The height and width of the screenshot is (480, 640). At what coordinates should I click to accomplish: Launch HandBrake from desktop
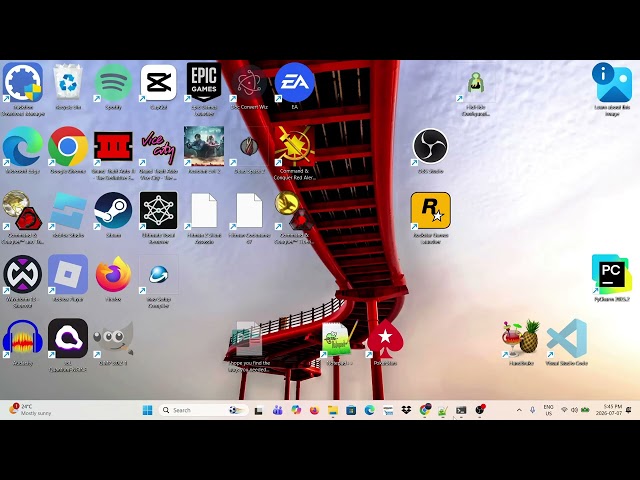pyautogui.click(x=521, y=339)
